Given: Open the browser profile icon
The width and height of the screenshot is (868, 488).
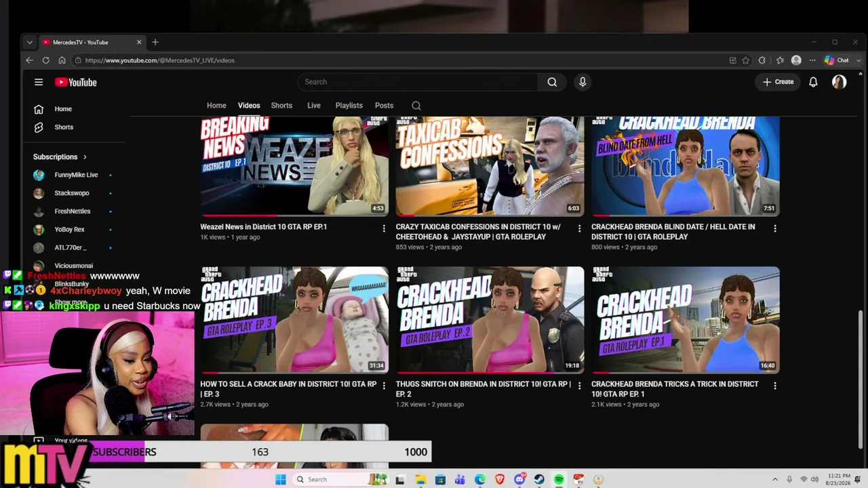Looking at the screenshot, I should click(796, 60).
